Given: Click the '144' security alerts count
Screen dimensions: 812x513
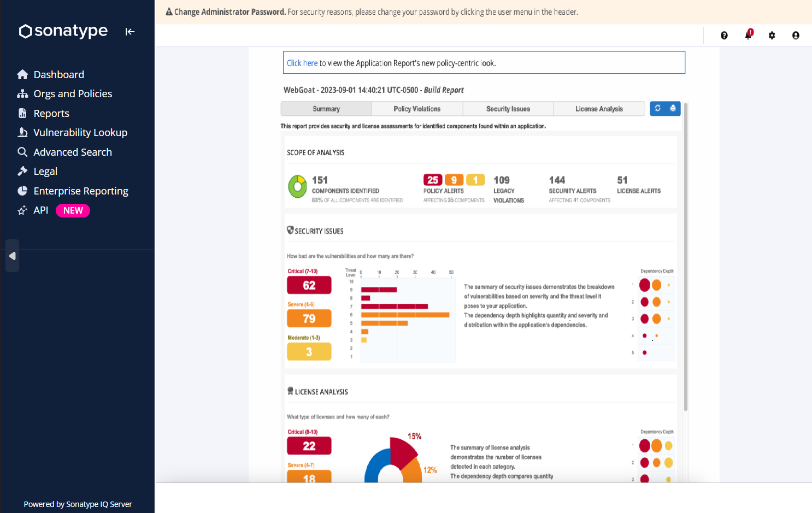Looking at the screenshot, I should 557,180.
